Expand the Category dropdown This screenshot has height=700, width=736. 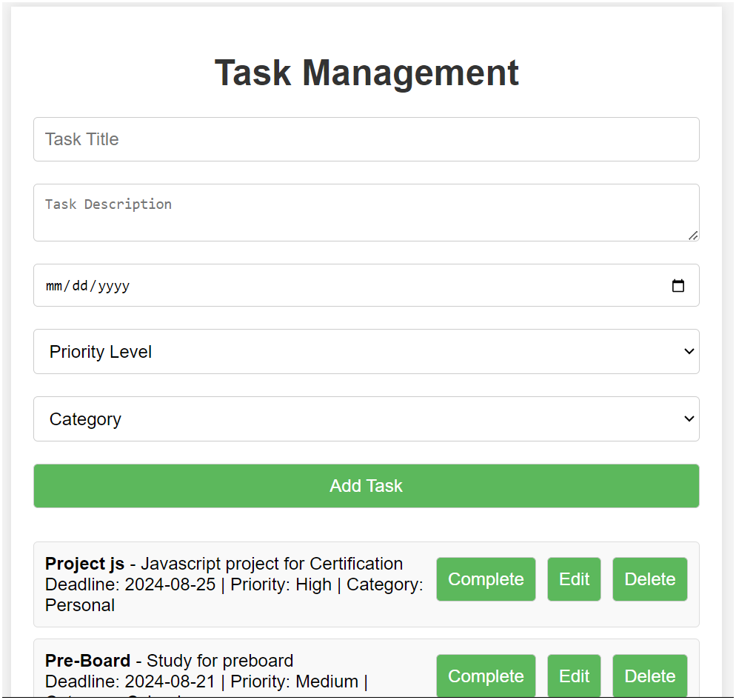[x=689, y=419]
